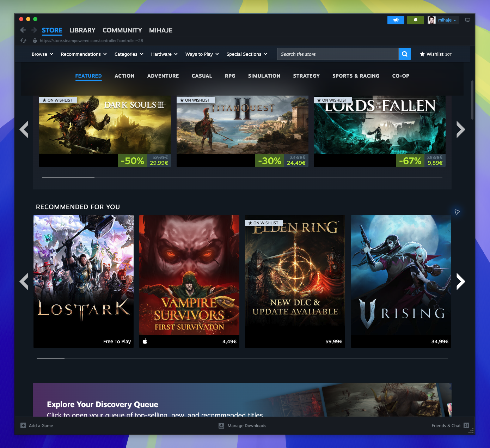Go to the COMMUNITY tab
The width and height of the screenshot is (490, 448).
[122, 30]
